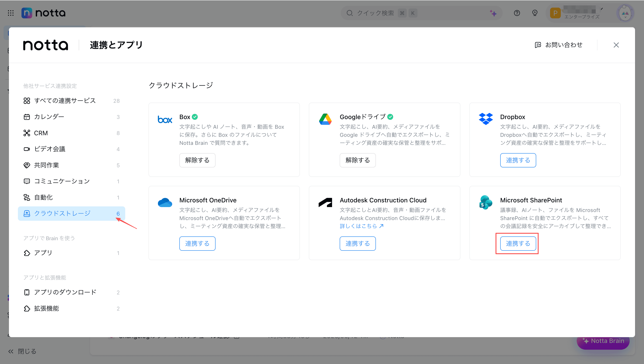Screen dimensions: 644x364
Task: Connect Dropbox with 連携する button
Action: [x=518, y=160]
